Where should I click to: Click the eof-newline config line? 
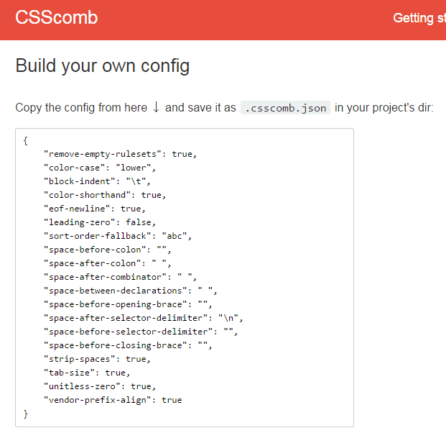click(95, 209)
